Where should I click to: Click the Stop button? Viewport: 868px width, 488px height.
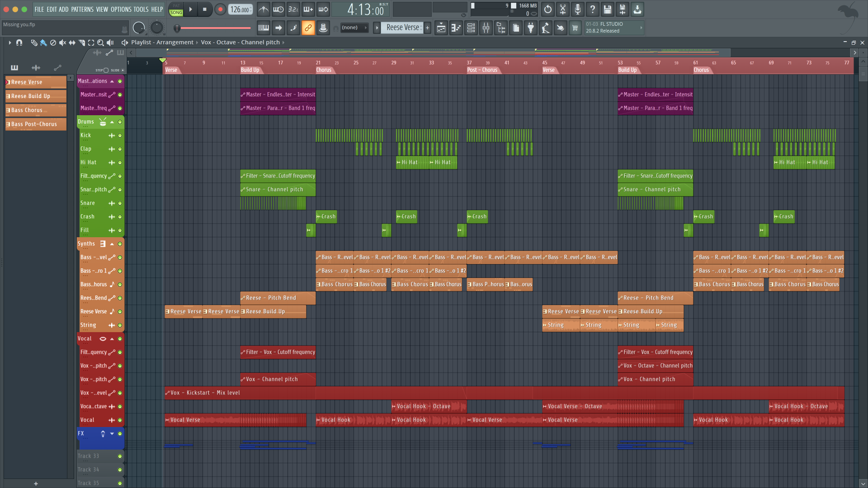tap(205, 9)
